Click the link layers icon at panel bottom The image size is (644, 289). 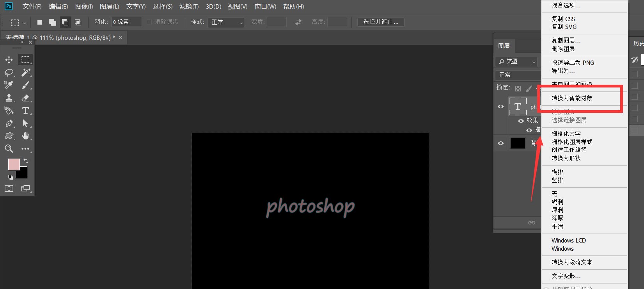(532, 223)
